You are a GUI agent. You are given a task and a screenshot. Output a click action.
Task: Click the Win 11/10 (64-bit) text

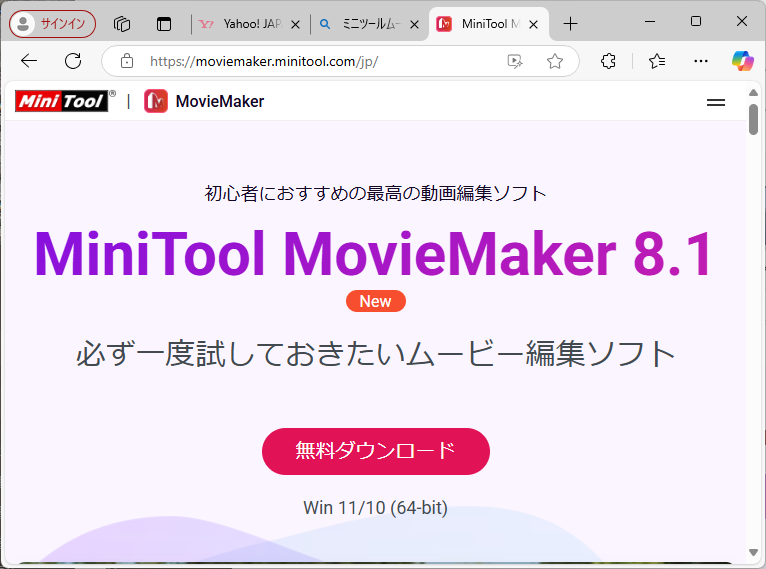[375, 507]
